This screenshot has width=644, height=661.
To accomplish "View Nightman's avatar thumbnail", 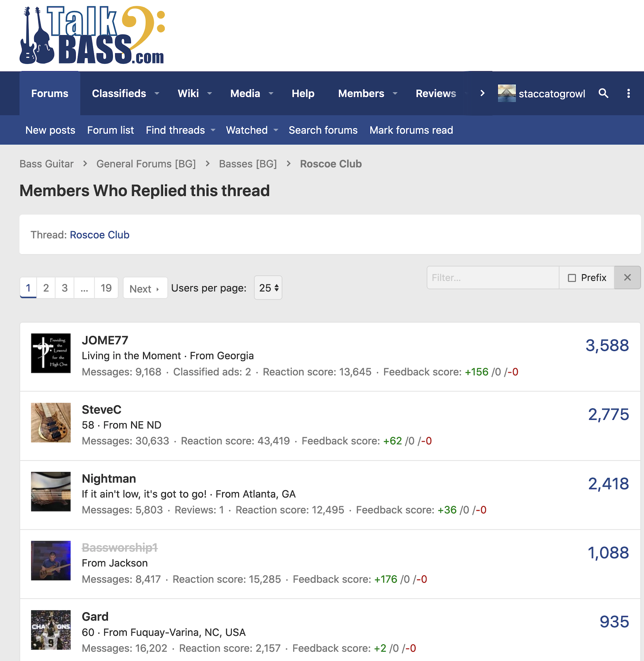I will click(x=51, y=491).
